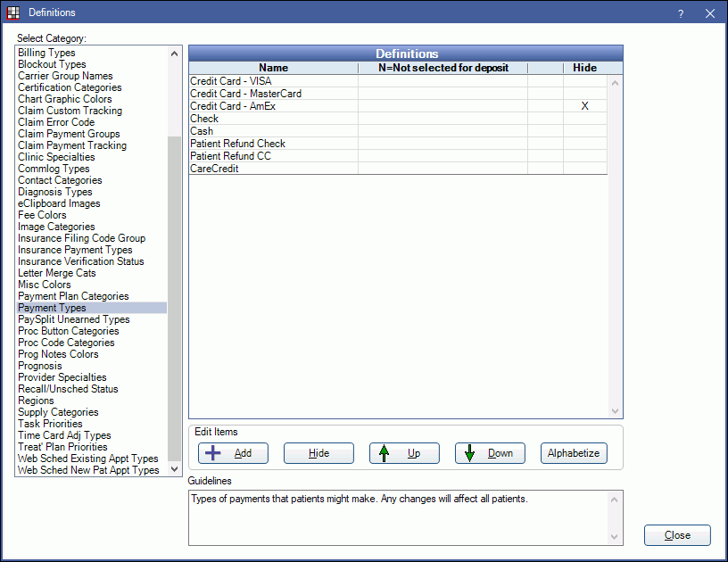Click the Hide button under Edit Items
The height and width of the screenshot is (562, 728).
[x=318, y=453]
